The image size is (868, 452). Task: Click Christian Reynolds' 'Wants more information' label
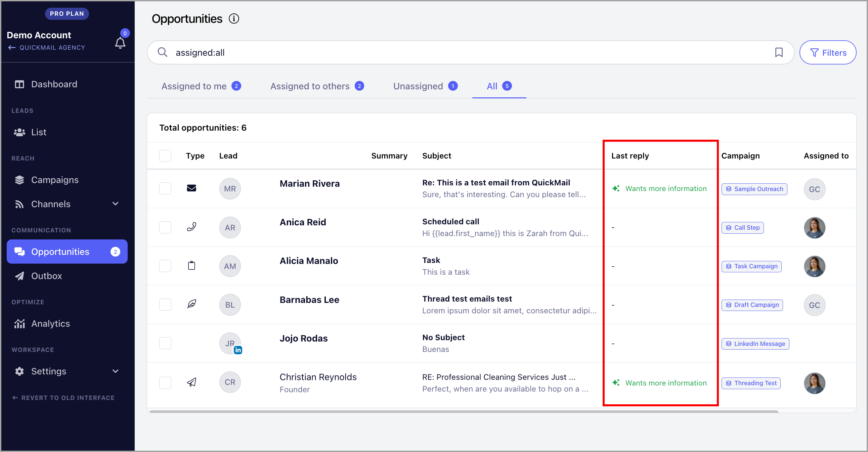pyautogui.click(x=666, y=383)
